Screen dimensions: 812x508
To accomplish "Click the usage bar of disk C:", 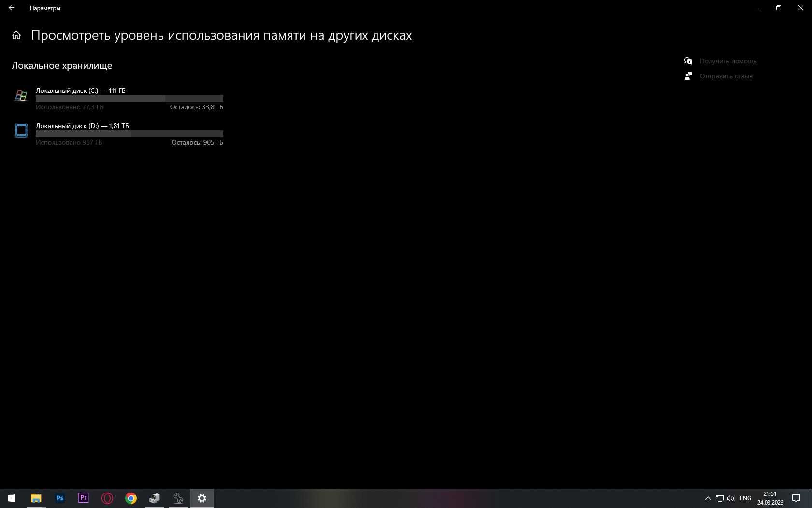I will coord(130,98).
